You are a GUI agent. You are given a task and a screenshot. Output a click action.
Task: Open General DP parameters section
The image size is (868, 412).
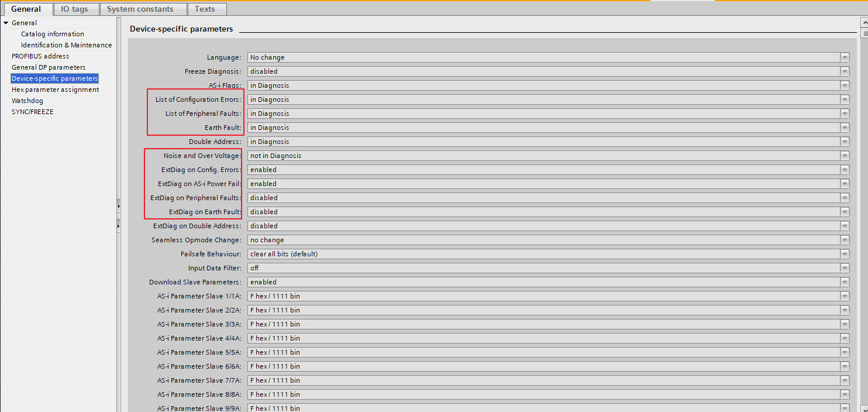[49, 67]
